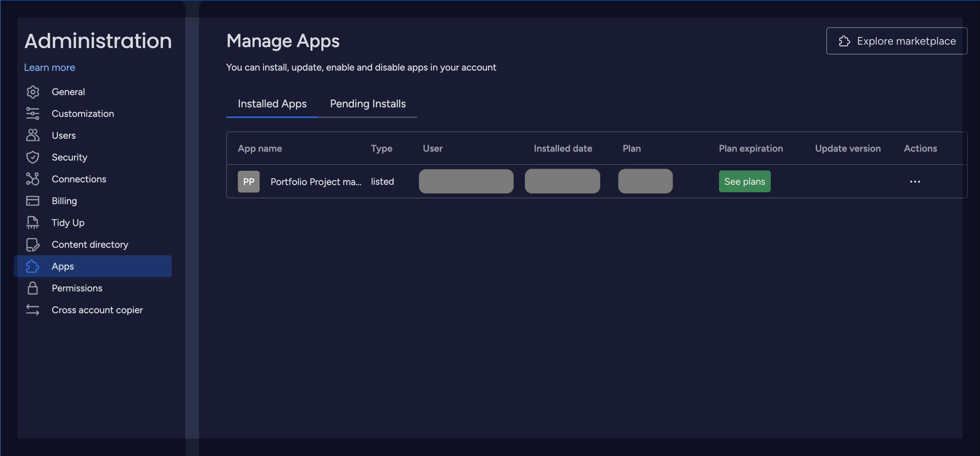Click the Content directory icon
980x456 pixels.
point(32,244)
